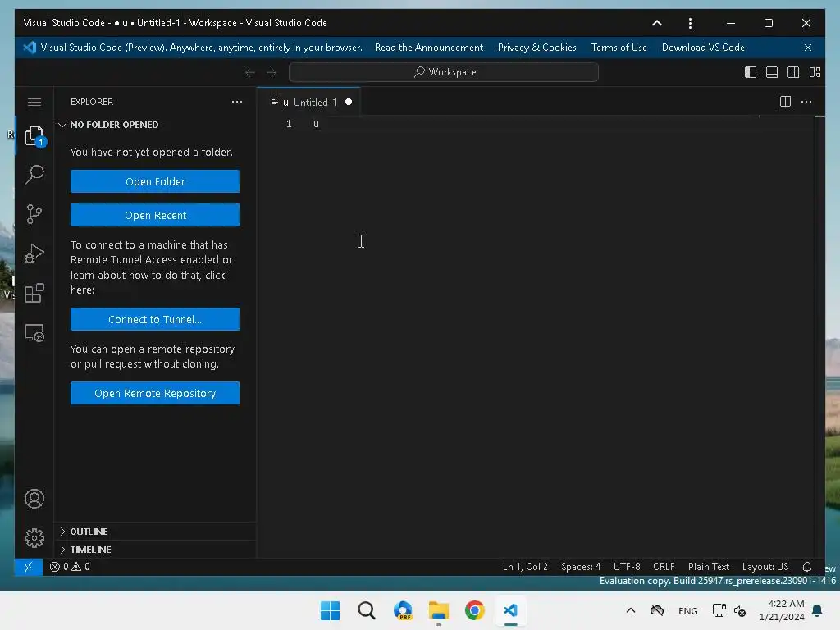
Task: Toggle the primary side bar layout icon
Action: click(x=751, y=72)
